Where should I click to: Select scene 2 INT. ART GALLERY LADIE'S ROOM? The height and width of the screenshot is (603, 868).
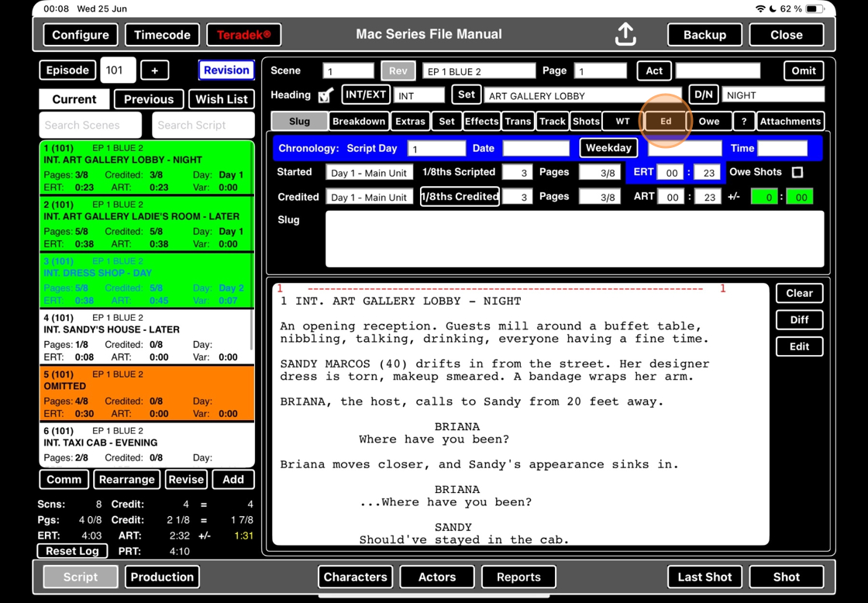(146, 224)
